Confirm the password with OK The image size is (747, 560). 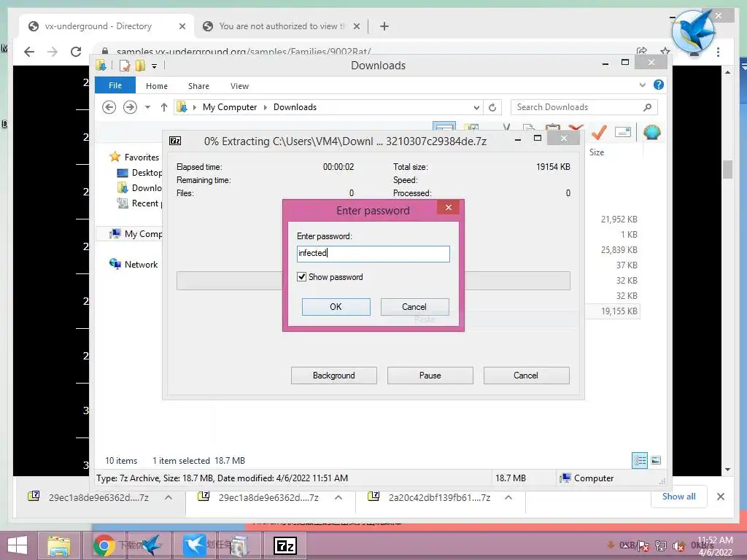tap(336, 307)
